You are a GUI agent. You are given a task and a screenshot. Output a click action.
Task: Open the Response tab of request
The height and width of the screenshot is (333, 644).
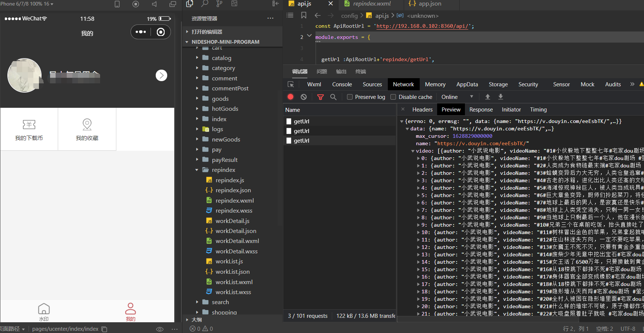click(481, 110)
